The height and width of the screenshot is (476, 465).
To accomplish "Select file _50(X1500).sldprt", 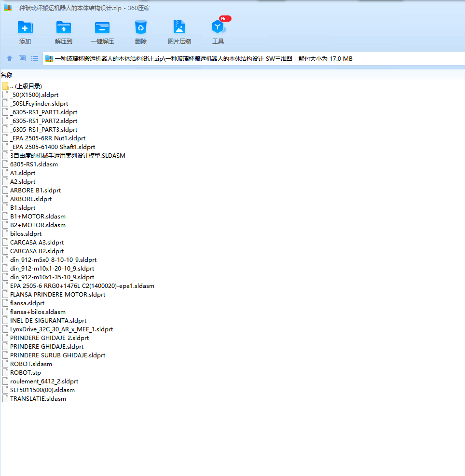I will coord(34,95).
